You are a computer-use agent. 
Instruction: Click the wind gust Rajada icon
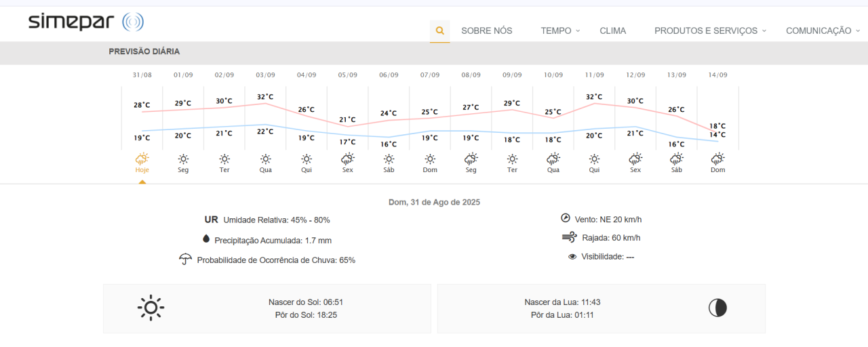click(569, 237)
